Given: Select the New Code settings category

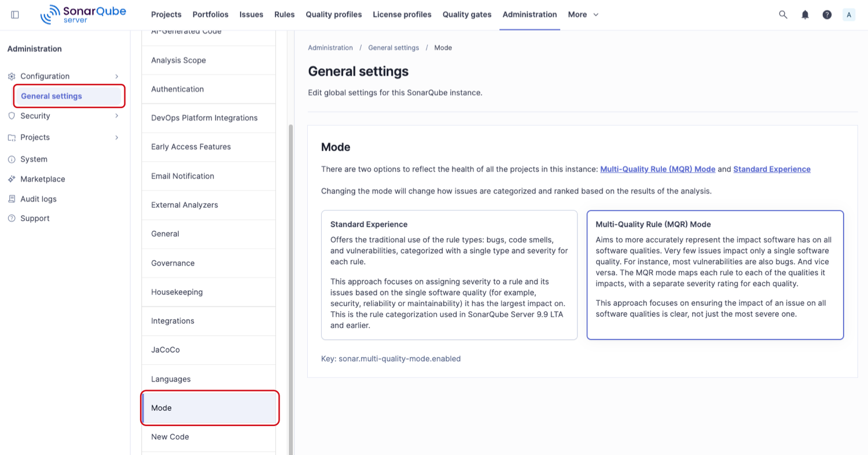Looking at the screenshot, I should coord(208,437).
